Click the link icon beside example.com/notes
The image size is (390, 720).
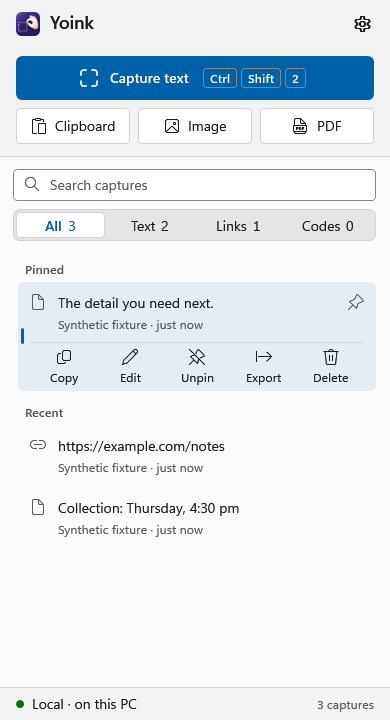(x=38, y=444)
